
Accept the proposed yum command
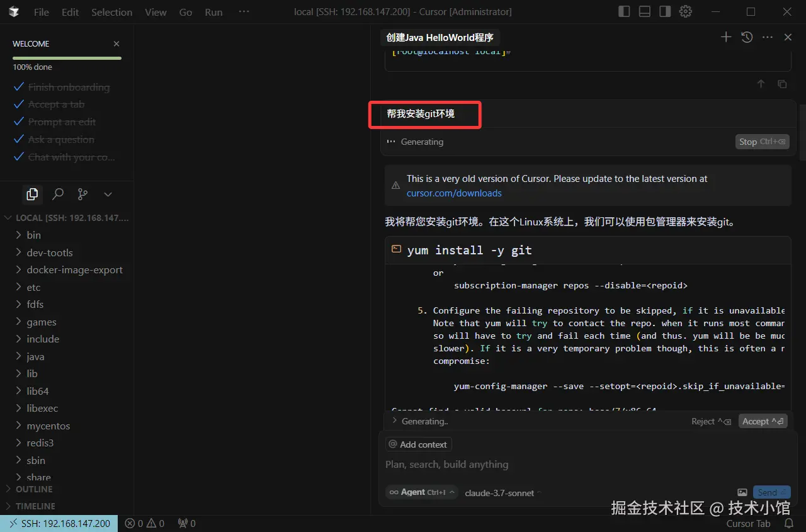coord(762,421)
